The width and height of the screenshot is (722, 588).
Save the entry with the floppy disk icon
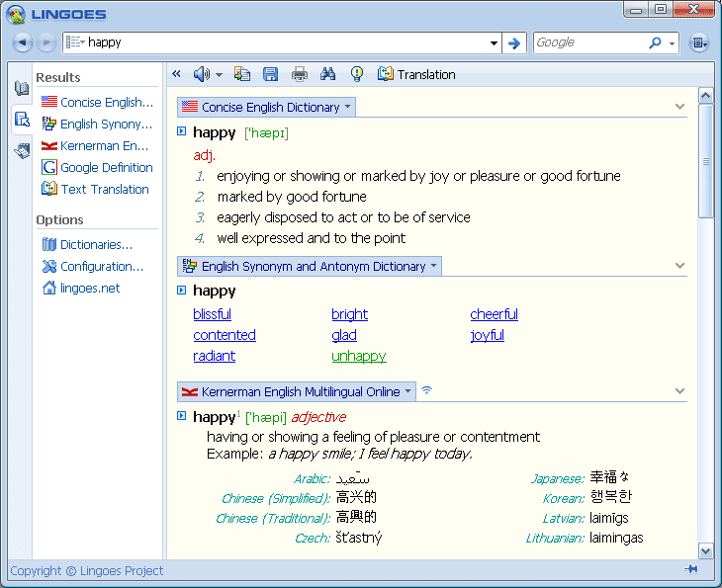pos(270,74)
